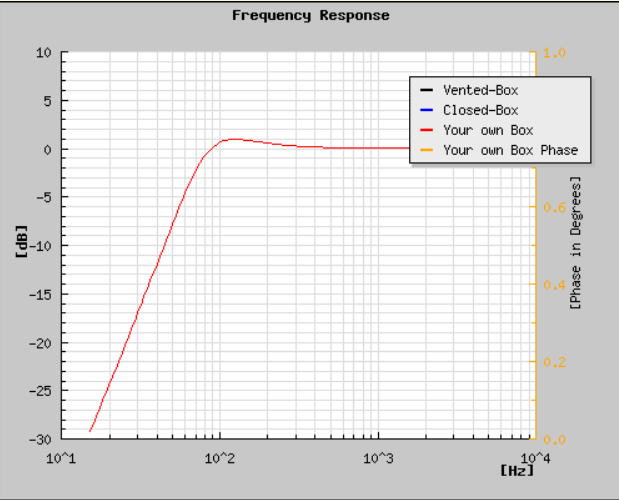Click the [dB] axis label
Screen dimensions: 619x500
click(x=22, y=242)
